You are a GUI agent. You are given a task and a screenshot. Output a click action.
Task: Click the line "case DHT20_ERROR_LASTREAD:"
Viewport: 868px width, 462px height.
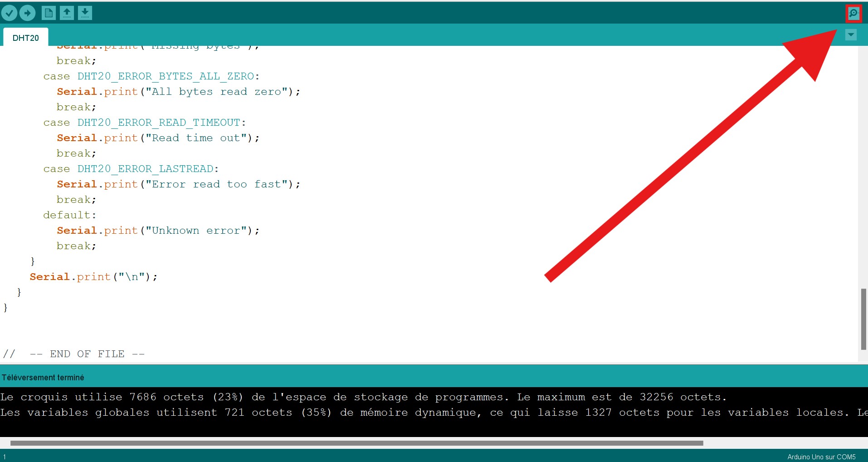[131, 169]
